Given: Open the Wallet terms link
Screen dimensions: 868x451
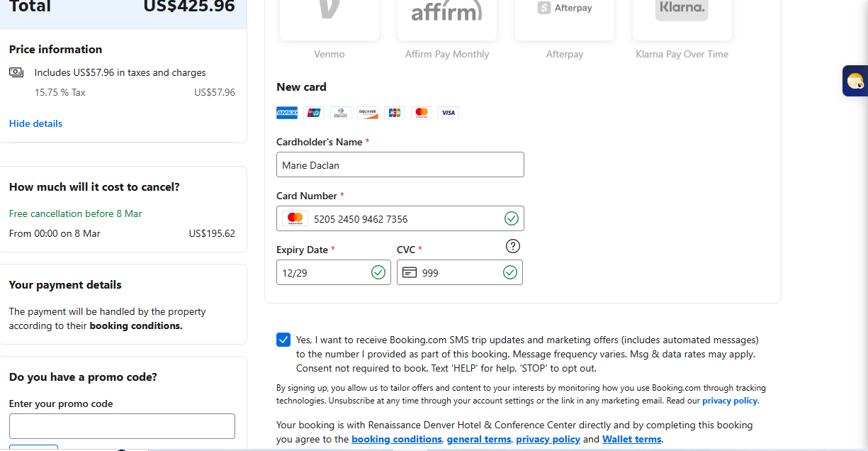Looking at the screenshot, I should 631,439.
